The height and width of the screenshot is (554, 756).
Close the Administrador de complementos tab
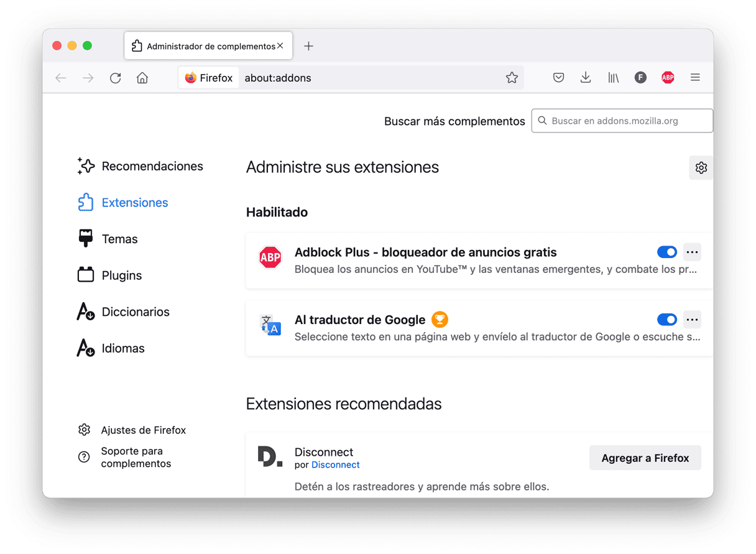[280, 46]
